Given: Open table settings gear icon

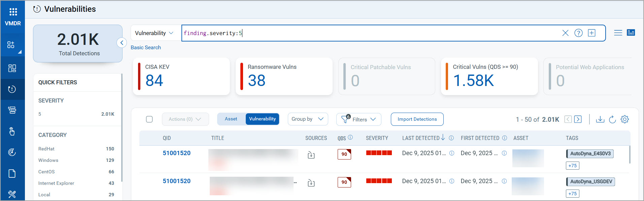Looking at the screenshot, I should [625, 119].
